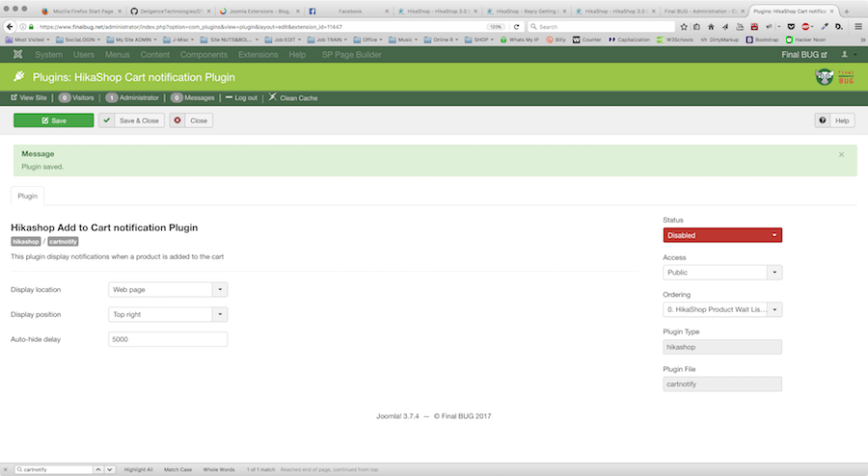Click the Visitors count link

(76, 98)
